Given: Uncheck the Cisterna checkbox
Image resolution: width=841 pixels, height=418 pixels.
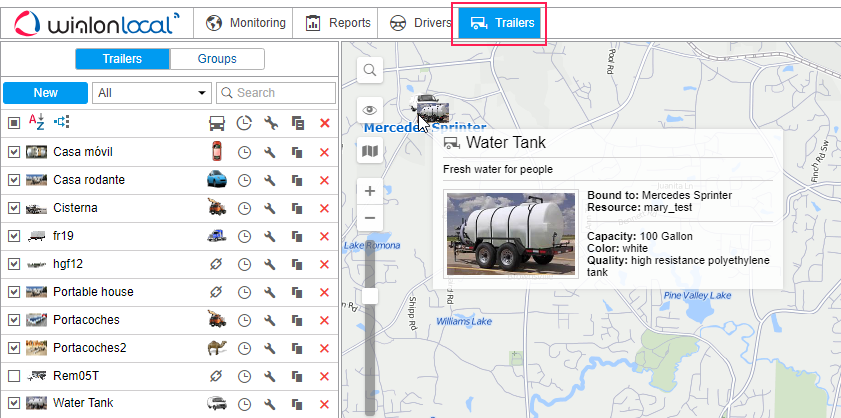Looking at the screenshot, I should 14,208.
